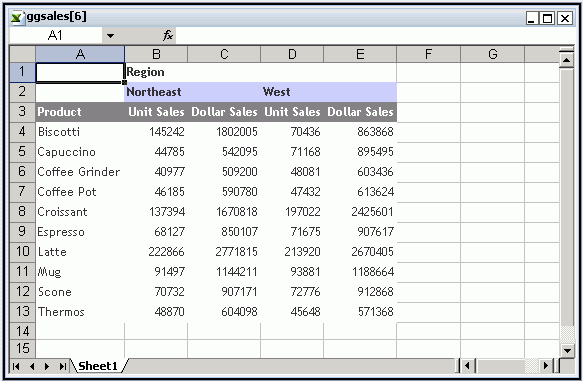Click the Name Box showing A1
Viewport: 583px width, 381px height.
56,36
